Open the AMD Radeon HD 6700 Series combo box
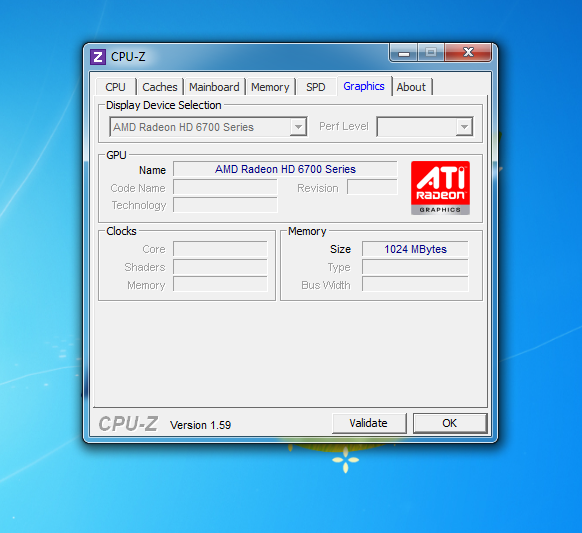Screen dimensions: 582x533 208,127
